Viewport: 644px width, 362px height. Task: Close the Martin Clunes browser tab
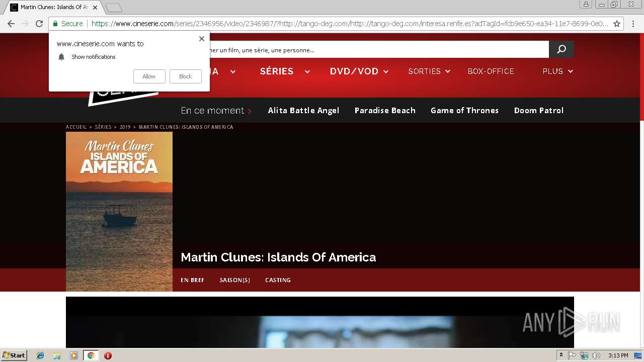click(x=95, y=8)
